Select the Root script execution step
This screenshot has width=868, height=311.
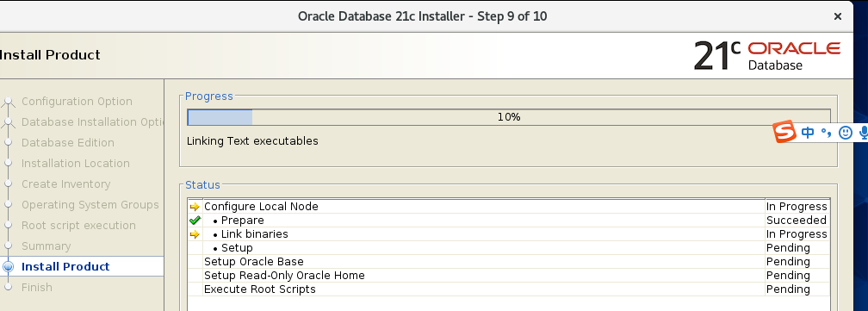(78, 225)
